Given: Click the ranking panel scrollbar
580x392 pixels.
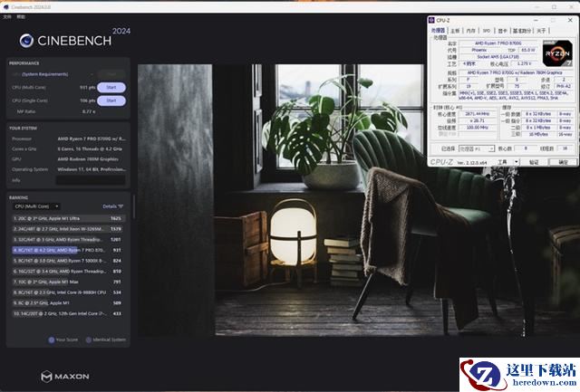Looking at the screenshot, I should pyautogui.click(x=133, y=207).
